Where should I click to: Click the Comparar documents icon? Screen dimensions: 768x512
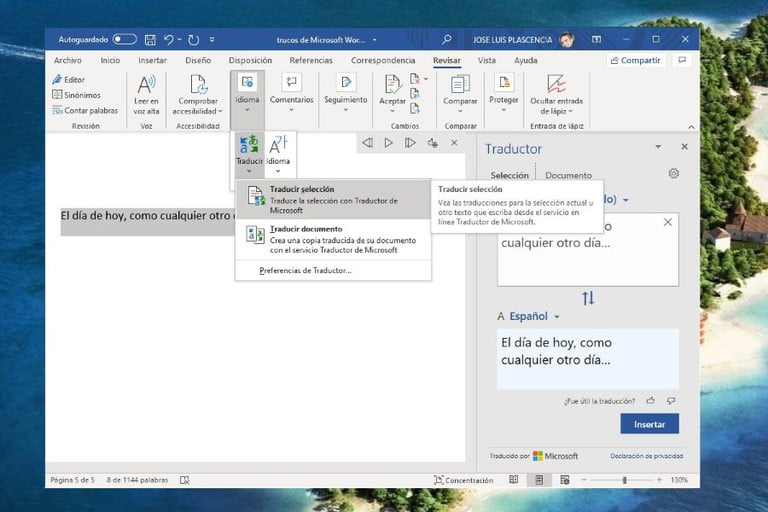[x=460, y=84]
